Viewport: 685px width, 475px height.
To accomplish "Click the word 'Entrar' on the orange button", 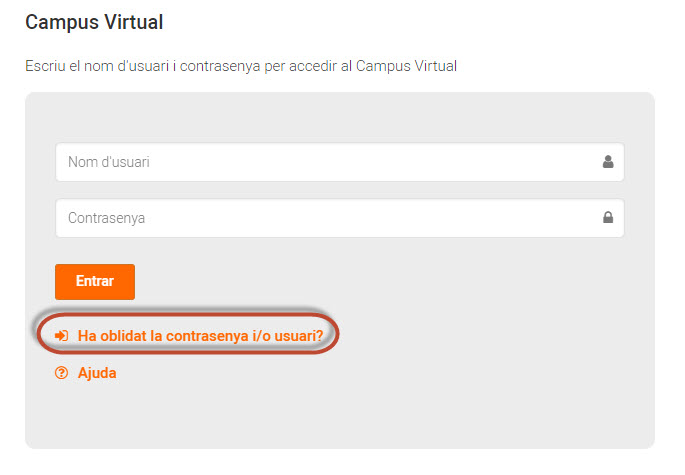I will pyautogui.click(x=95, y=281).
